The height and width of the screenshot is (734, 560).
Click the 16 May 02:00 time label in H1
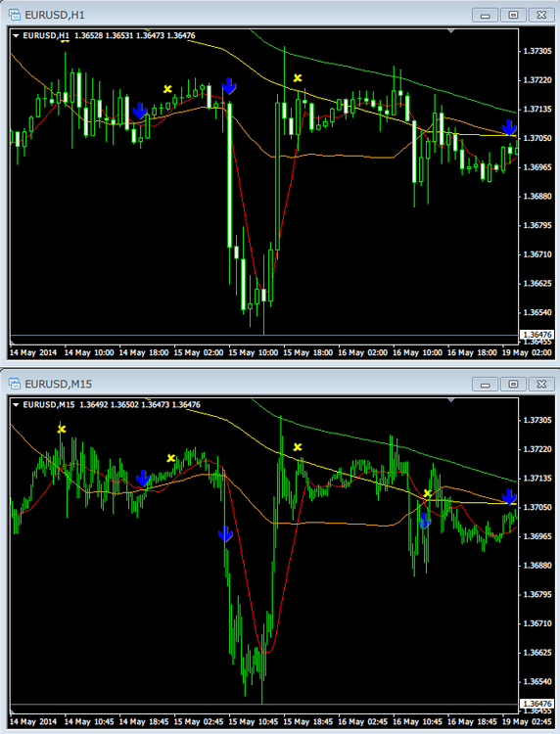(x=363, y=352)
